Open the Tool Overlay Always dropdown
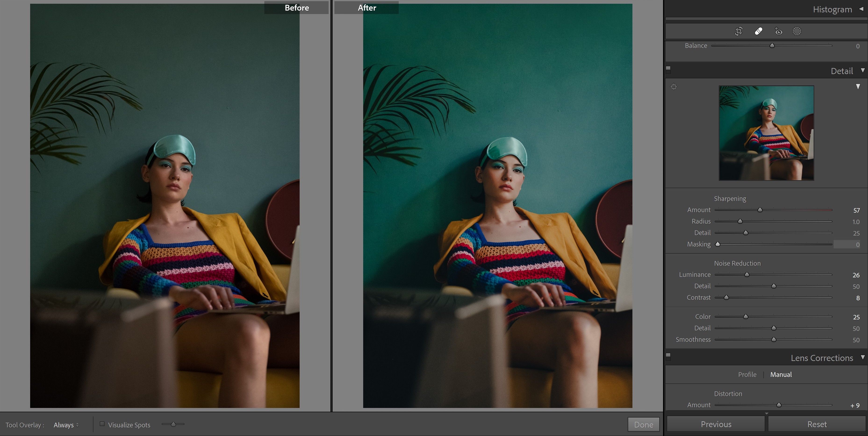The width and height of the screenshot is (868, 436). pos(66,425)
